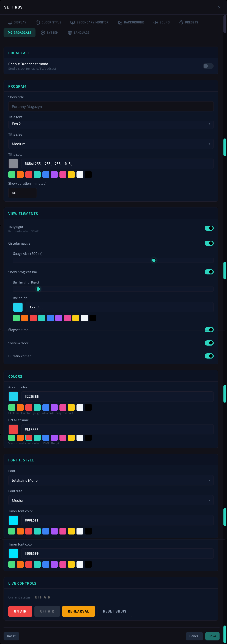The image size is (227, 644).
Task: Select white preset for ON AIR frame
Action: [80, 438]
